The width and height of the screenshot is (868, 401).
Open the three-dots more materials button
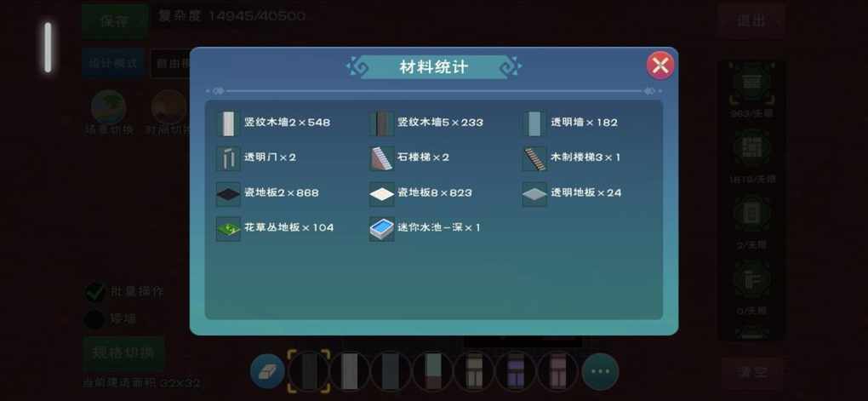click(x=600, y=370)
